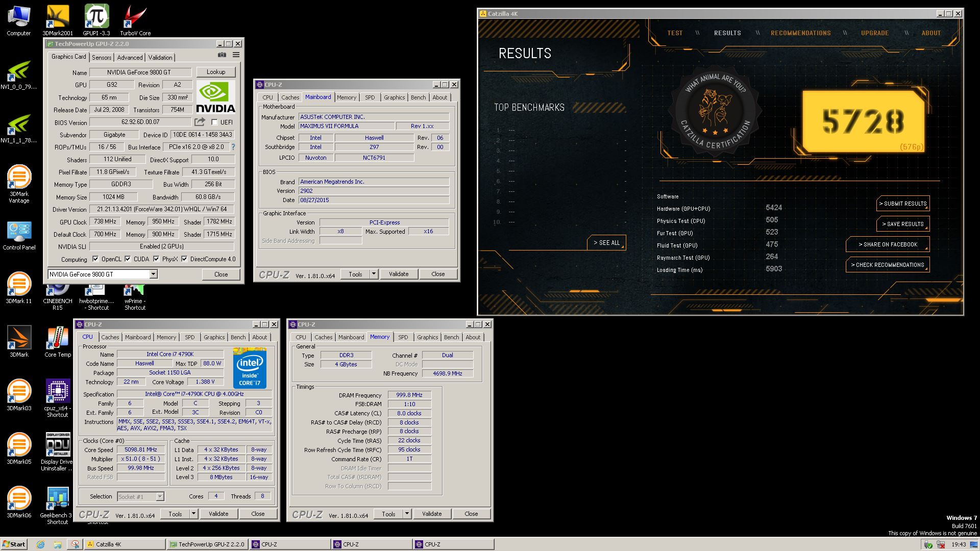Image resolution: width=980 pixels, height=551 pixels.
Task: Open the Control Panel icon
Action: (x=19, y=236)
